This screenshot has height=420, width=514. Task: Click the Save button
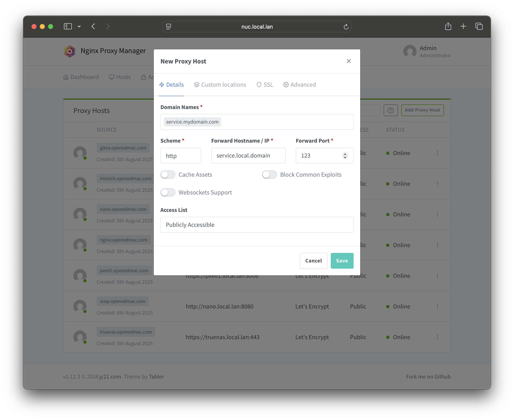342,261
